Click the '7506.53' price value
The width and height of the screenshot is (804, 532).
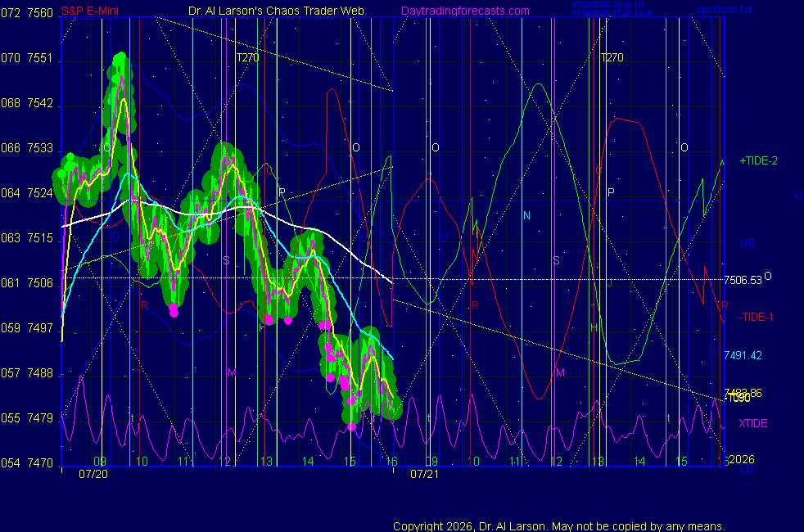743,281
